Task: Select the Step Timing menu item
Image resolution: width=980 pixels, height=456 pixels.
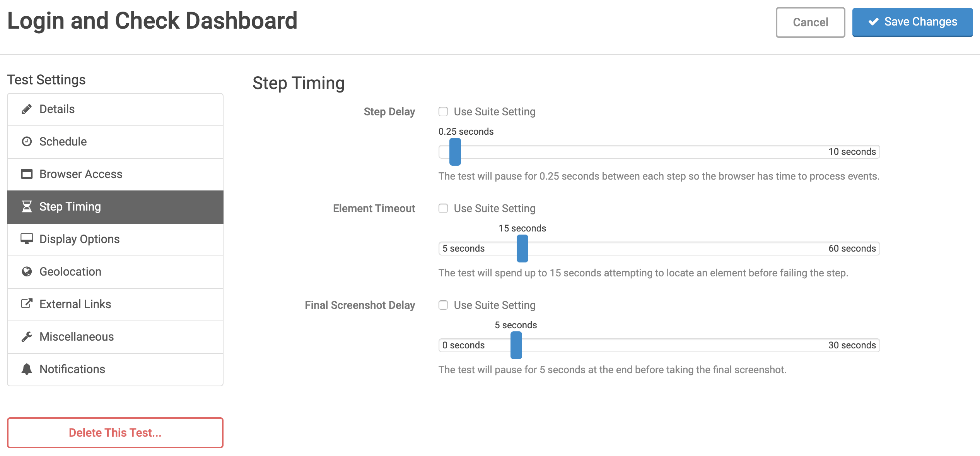Action: point(115,206)
